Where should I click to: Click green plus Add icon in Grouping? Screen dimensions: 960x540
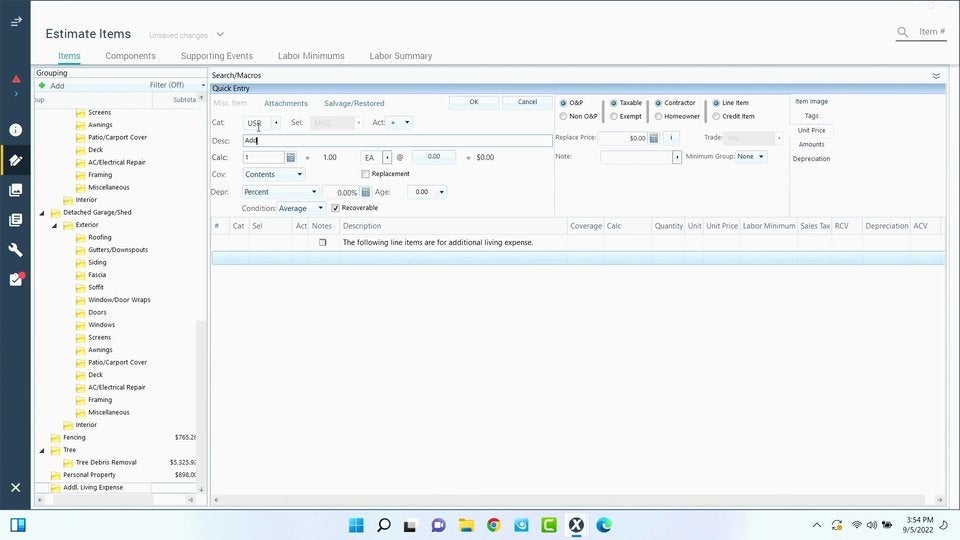[42, 86]
